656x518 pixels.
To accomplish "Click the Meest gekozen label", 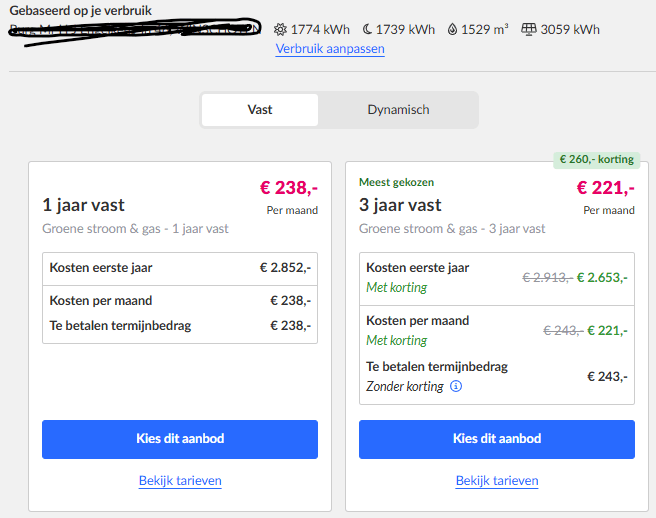I will [x=397, y=182].
